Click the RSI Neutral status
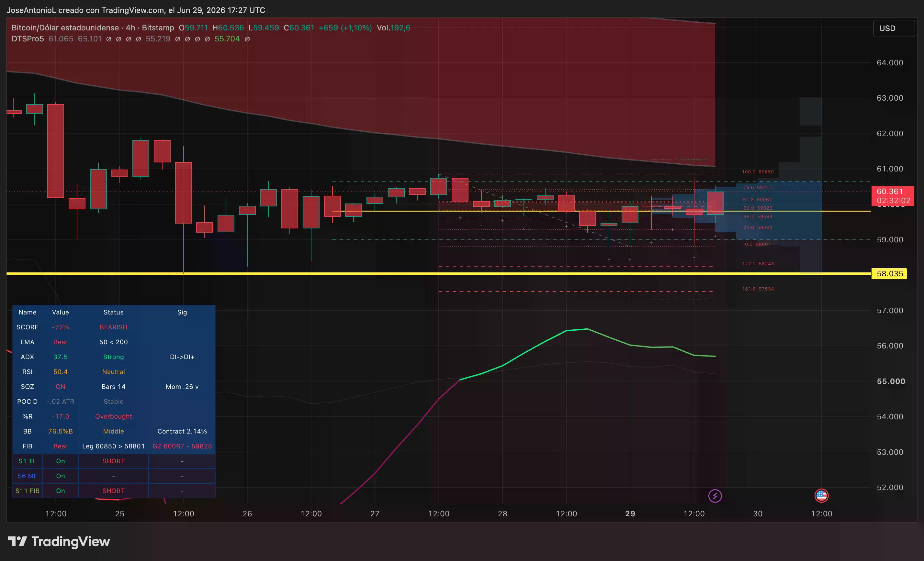 [x=114, y=372]
